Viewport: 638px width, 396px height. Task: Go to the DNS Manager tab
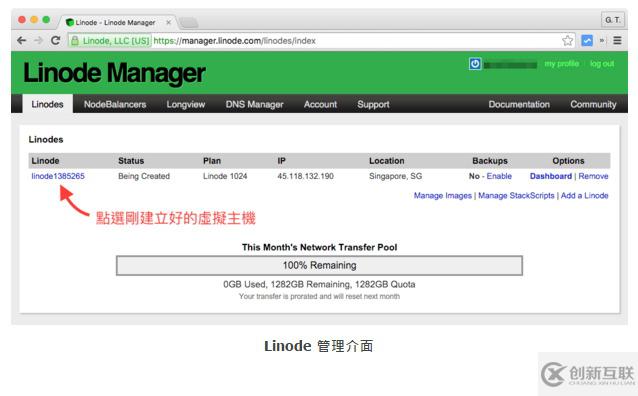(x=254, y=104)
